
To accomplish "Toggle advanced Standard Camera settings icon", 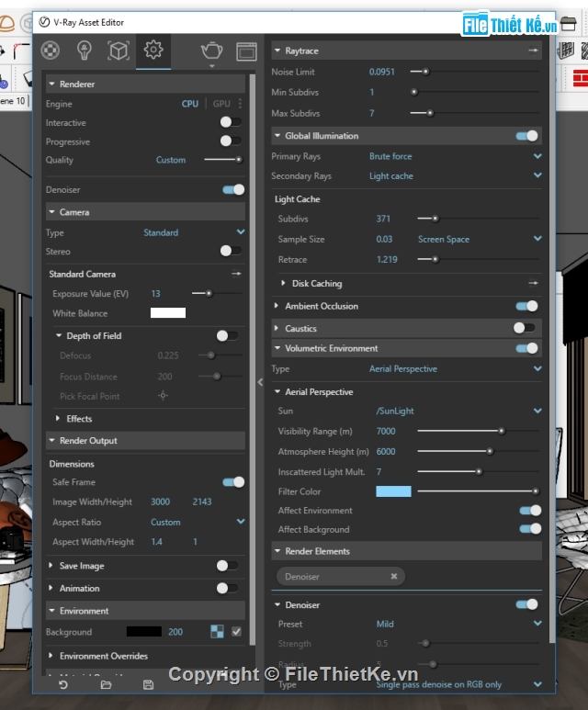I will point(236,274).
